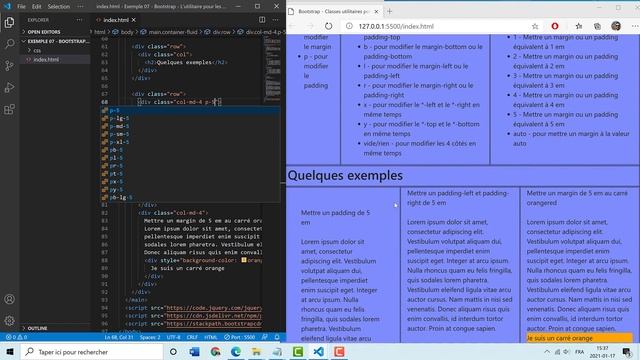Open the Explorer view in activity bar
The height and width of the screenshot is (360, 640).
[9, 22]
